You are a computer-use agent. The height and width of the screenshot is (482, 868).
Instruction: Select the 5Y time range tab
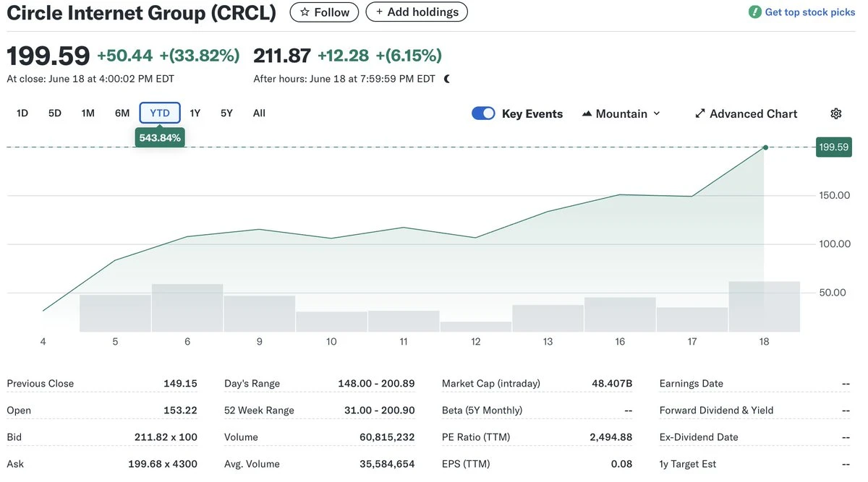pos(226,113)
